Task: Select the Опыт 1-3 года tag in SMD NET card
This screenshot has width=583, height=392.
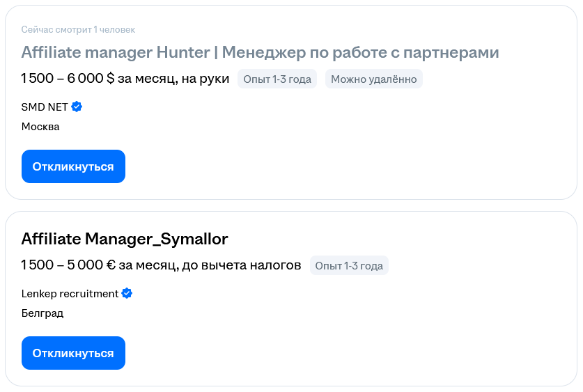Action: 277,79
